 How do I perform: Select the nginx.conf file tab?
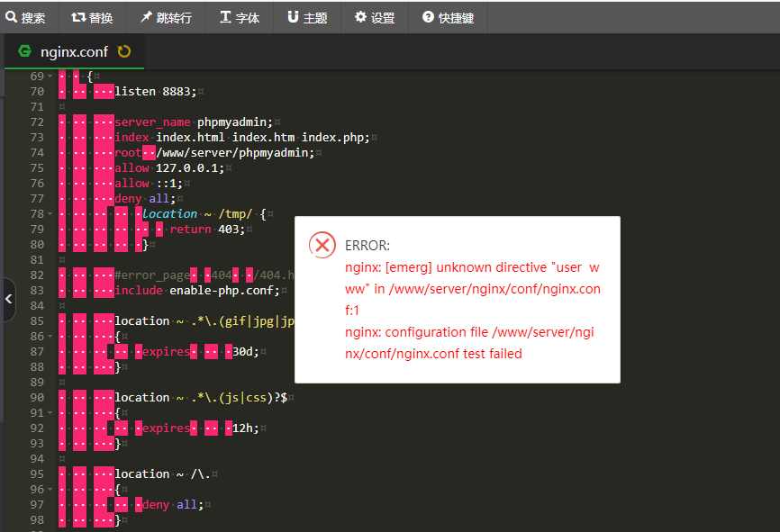73,51
